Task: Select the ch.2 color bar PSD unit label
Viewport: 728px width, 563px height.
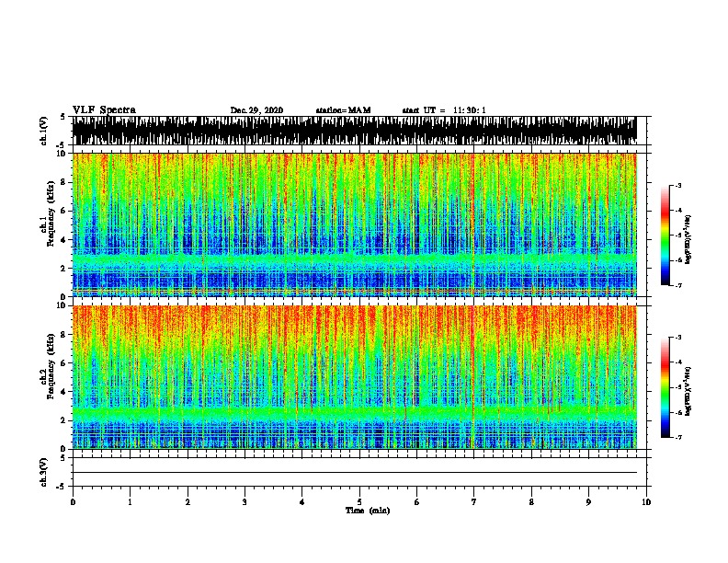Action: [688, 392]
